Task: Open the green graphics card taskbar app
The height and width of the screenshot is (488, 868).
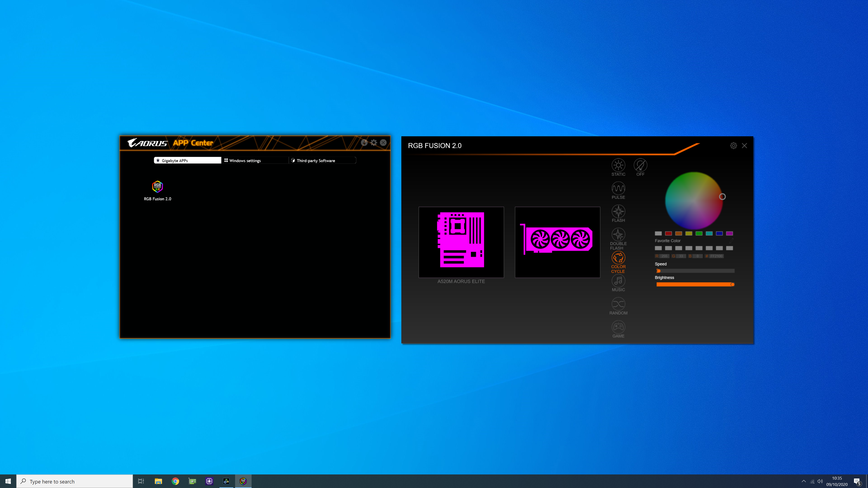Action: pos(192,481)
